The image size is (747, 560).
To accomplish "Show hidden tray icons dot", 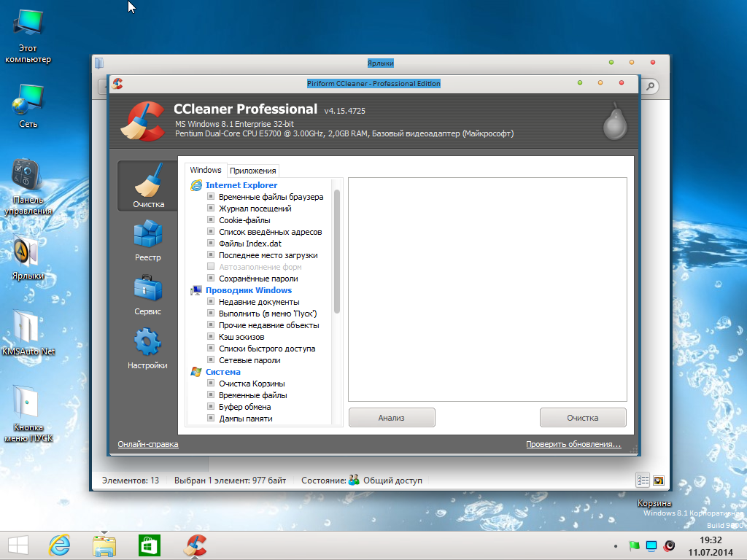I will pos(616,546).
